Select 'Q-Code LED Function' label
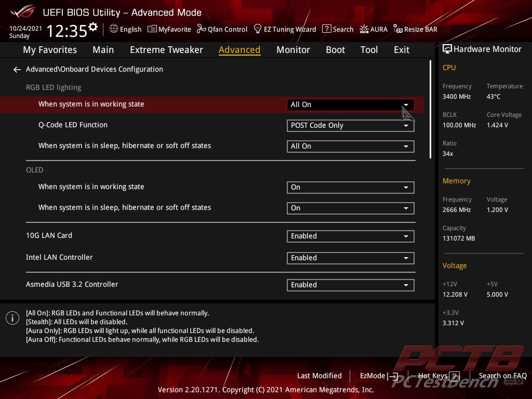This screenshot has height=399, width=532. 73,125
